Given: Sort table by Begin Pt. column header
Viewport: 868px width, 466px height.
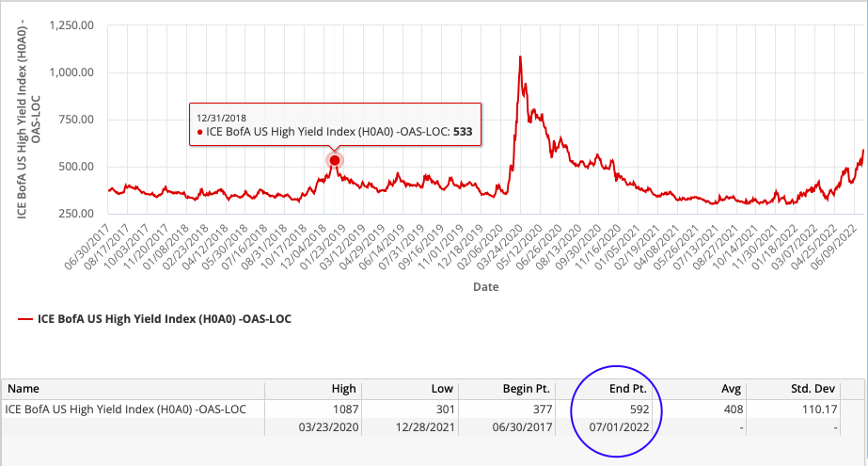Looking at the screenshot, I should [507, 389].
